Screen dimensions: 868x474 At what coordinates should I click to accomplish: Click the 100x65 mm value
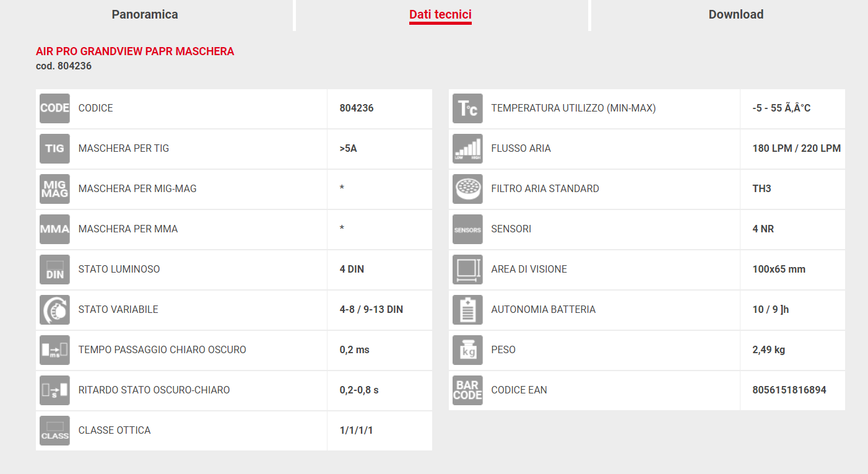pos(779,270)
